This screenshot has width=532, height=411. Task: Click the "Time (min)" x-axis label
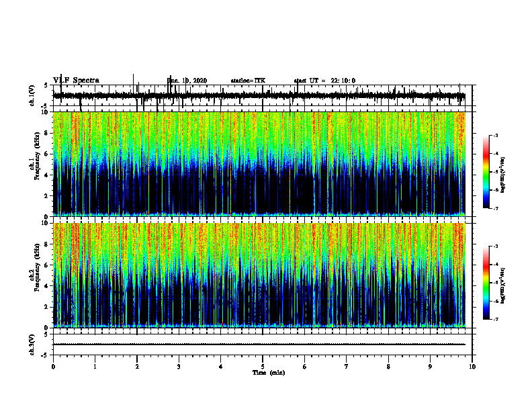269,373
